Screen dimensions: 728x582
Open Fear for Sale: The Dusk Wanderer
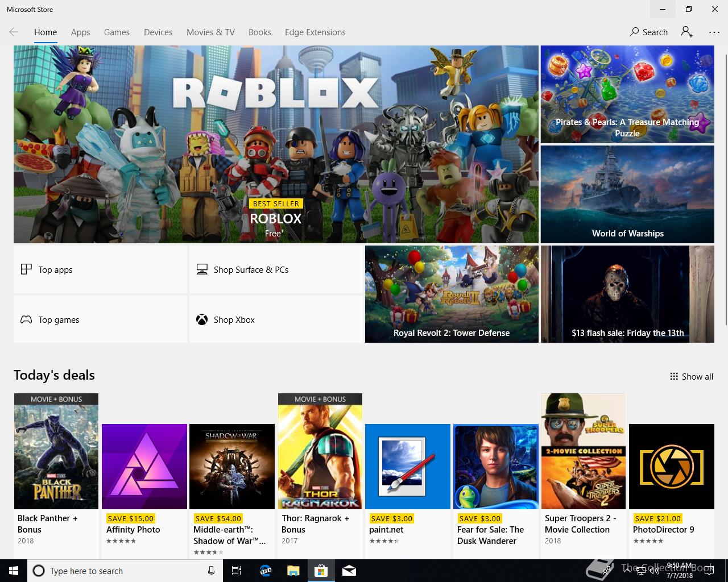click(x=496, y=491)
